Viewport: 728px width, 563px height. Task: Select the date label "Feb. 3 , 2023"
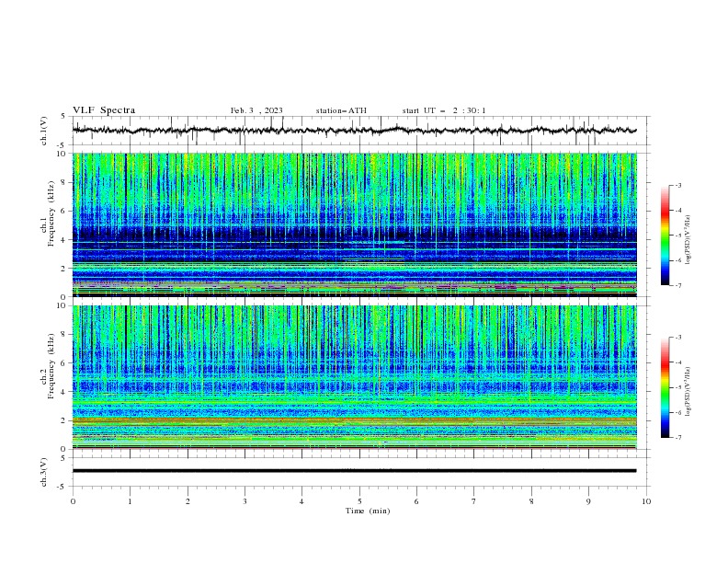coord(256,110)
